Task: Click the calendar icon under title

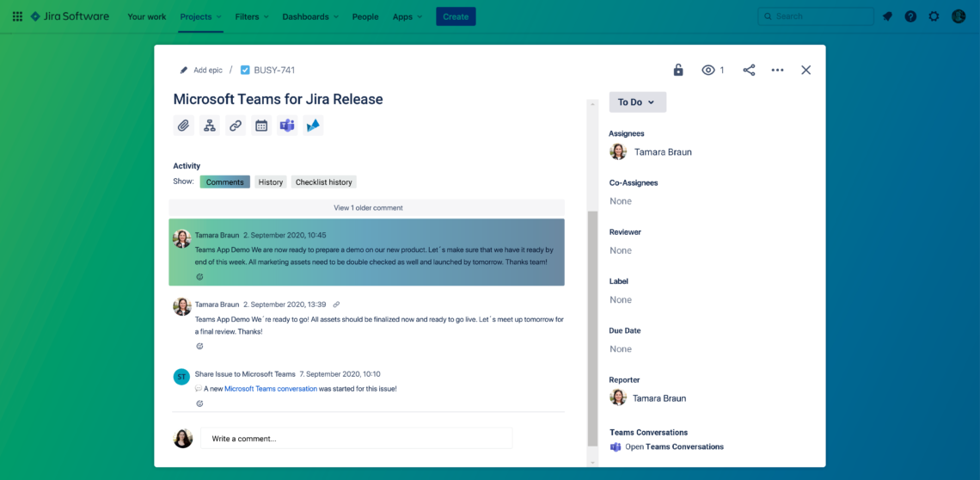Action: point(261,126)
